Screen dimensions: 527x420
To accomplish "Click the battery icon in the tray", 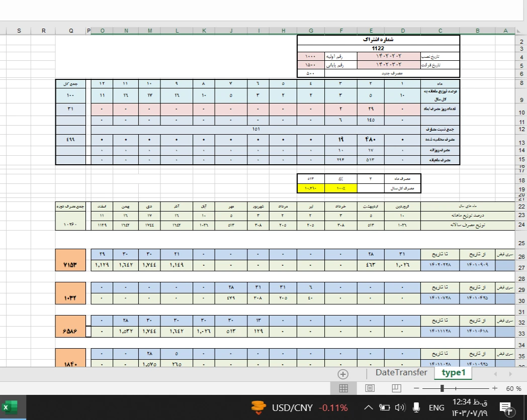I will pyautogui.click(x=385, y=407).
